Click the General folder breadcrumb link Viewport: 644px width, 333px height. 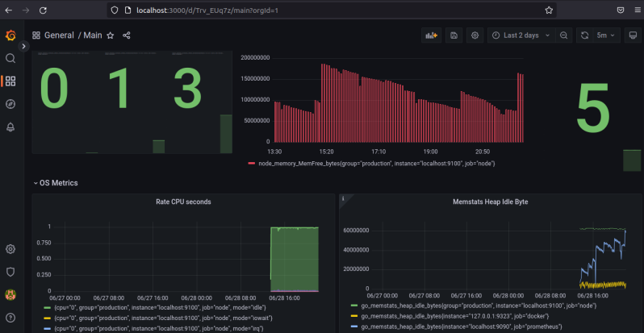tap(59, 35)
